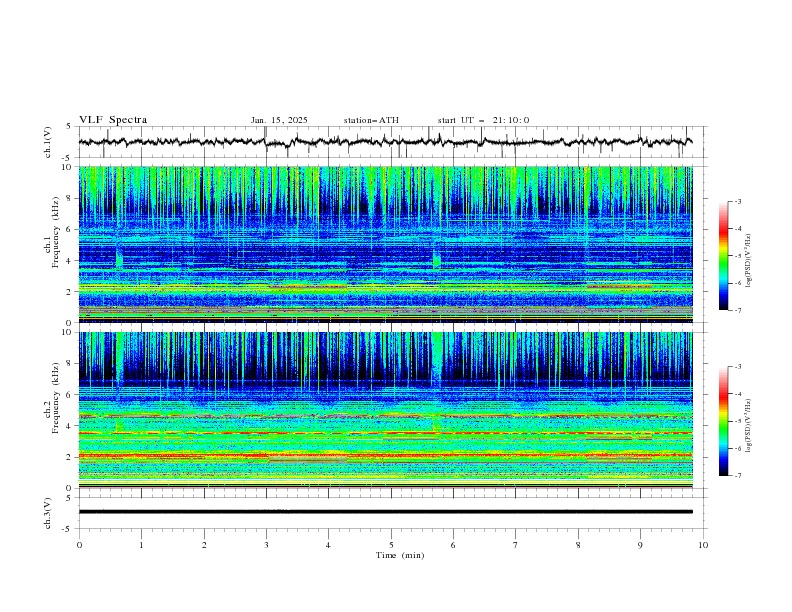The height and width of the screenshot is (612, 792).
Task: Click the "Time (min)" axis label
Action: [x=400, y=555]
